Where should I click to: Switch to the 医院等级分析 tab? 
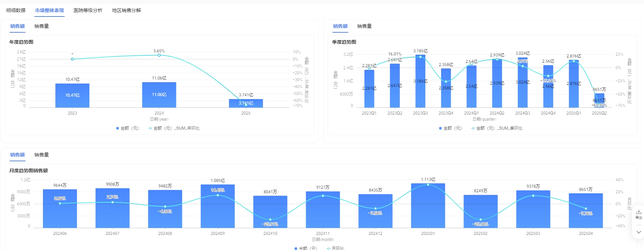88,10
